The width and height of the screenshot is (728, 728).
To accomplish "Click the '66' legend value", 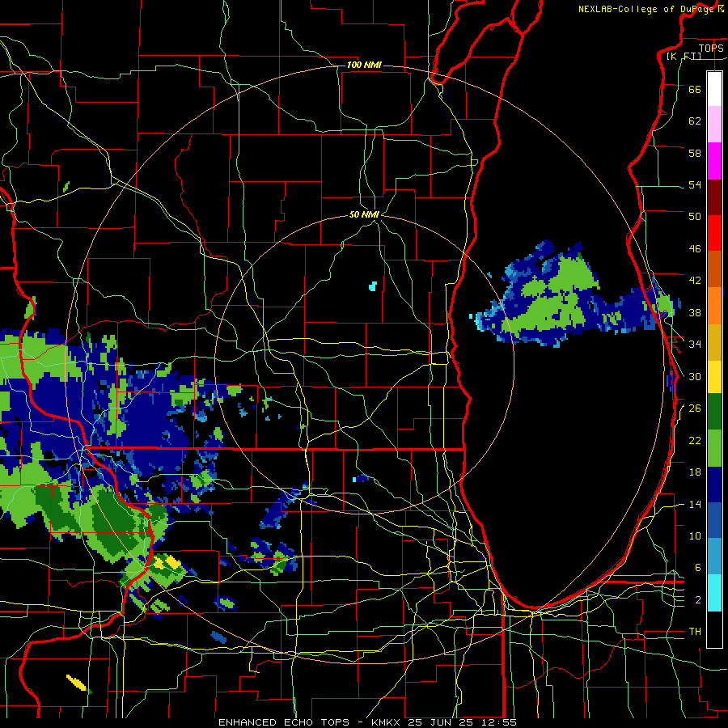I will pos(695,89).
